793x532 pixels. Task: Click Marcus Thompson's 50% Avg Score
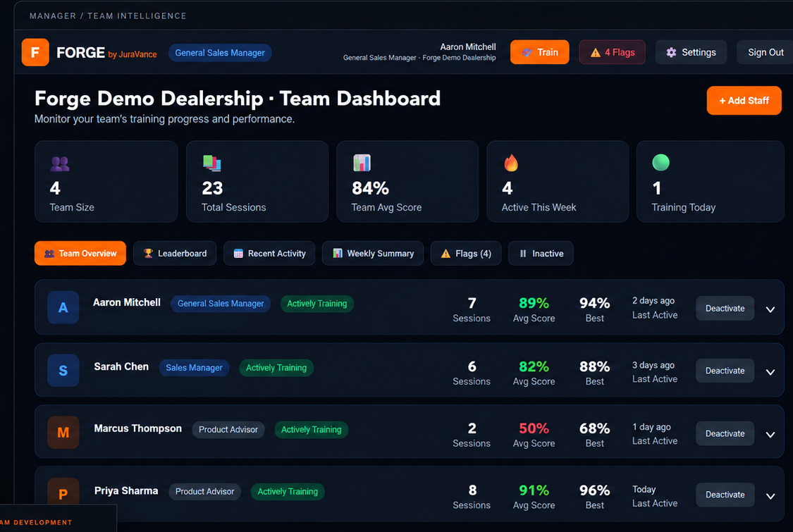tap(534, 428)
